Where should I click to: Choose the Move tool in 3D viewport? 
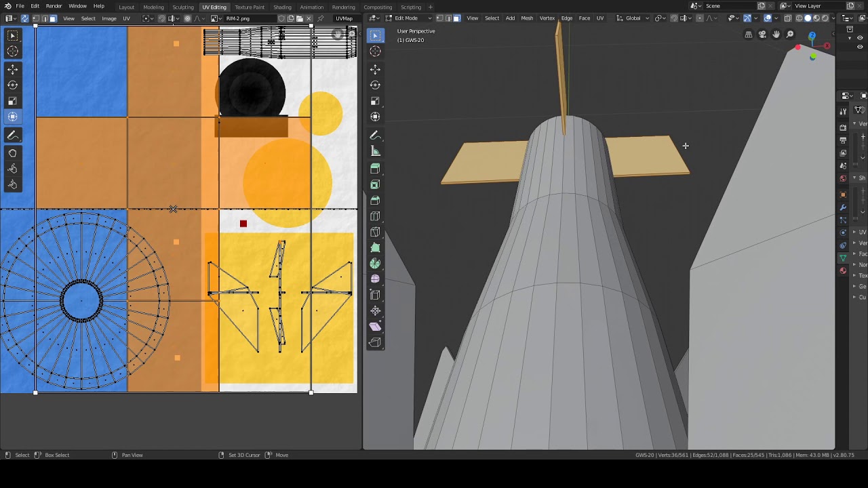coord(375,69)
